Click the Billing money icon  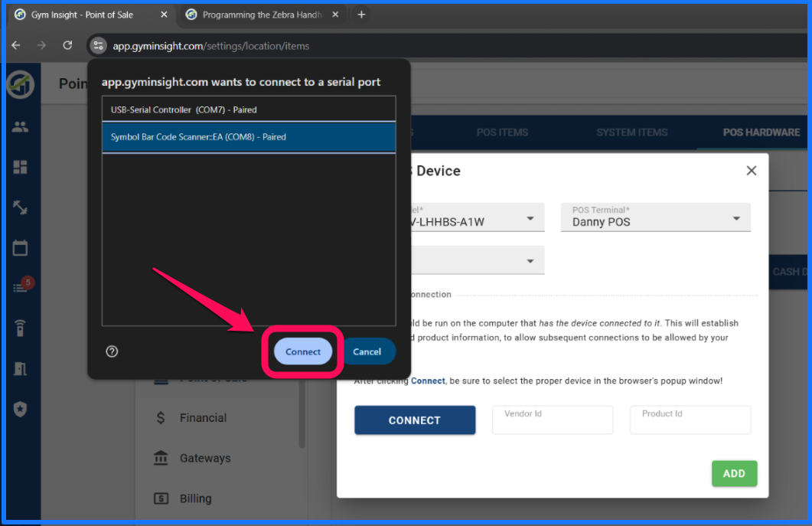pos(161,498)
